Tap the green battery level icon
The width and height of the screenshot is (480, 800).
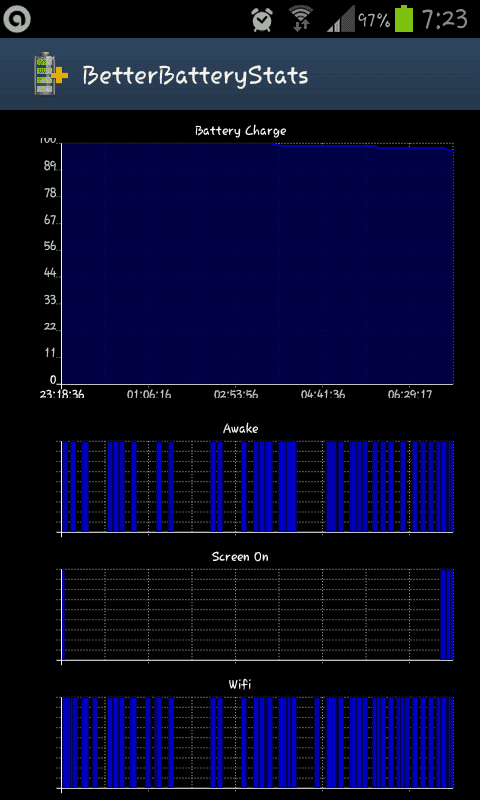pyautogui.click(x=405, y=18)
